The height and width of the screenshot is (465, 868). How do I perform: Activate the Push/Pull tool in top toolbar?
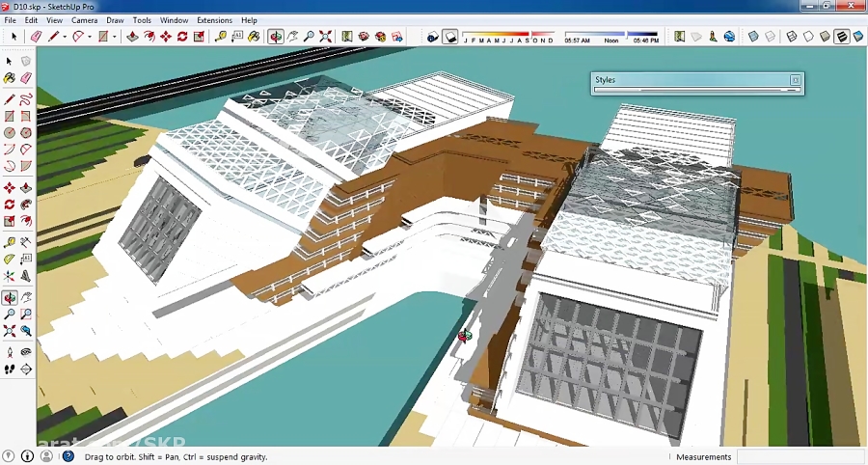(x=132, y=37)
